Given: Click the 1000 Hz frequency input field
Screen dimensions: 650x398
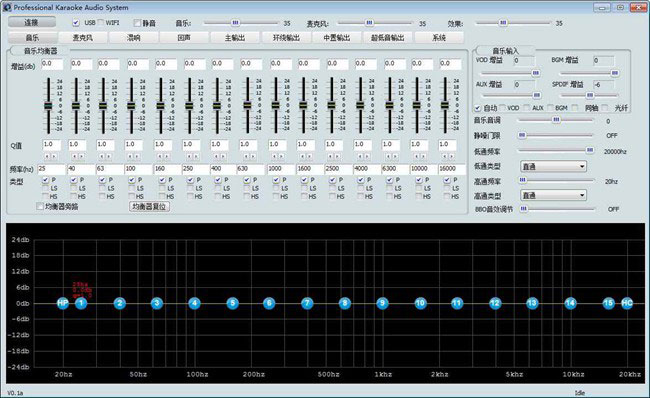Looking at the screenshot, I should [281, 169].
